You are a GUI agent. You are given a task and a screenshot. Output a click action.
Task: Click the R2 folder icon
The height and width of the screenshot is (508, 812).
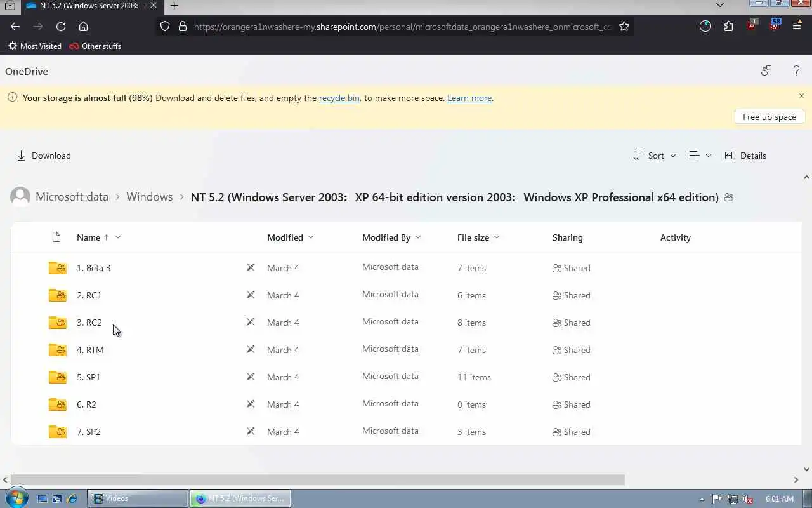click(58, 404)
